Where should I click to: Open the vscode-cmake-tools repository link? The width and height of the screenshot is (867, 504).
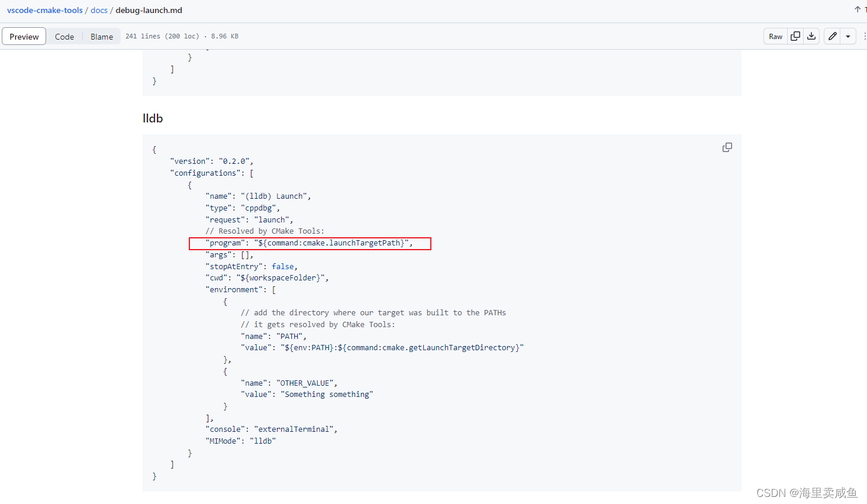44,10
